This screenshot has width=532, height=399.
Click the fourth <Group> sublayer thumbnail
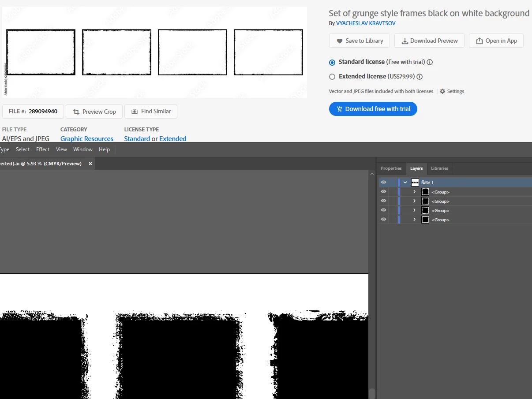425,220
